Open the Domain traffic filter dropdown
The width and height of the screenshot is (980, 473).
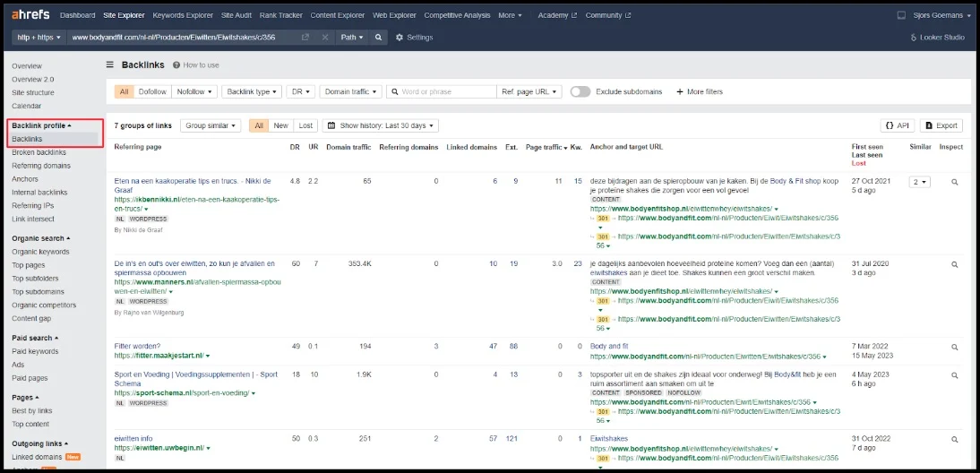350,92
